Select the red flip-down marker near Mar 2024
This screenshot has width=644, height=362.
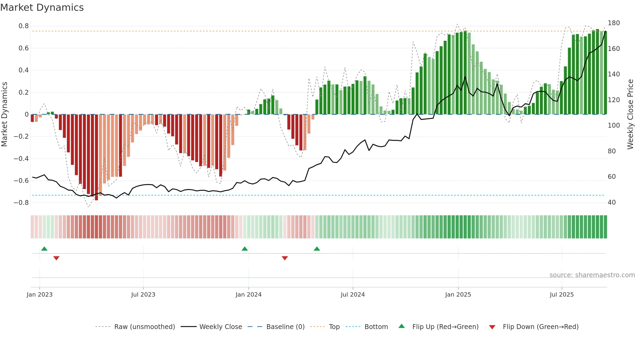(285, 258)
